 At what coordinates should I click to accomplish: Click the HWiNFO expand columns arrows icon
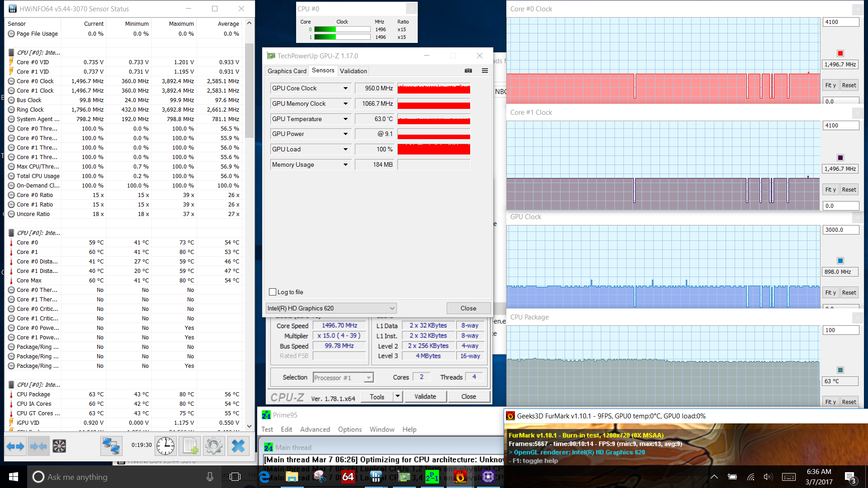(x=16, y=446)
